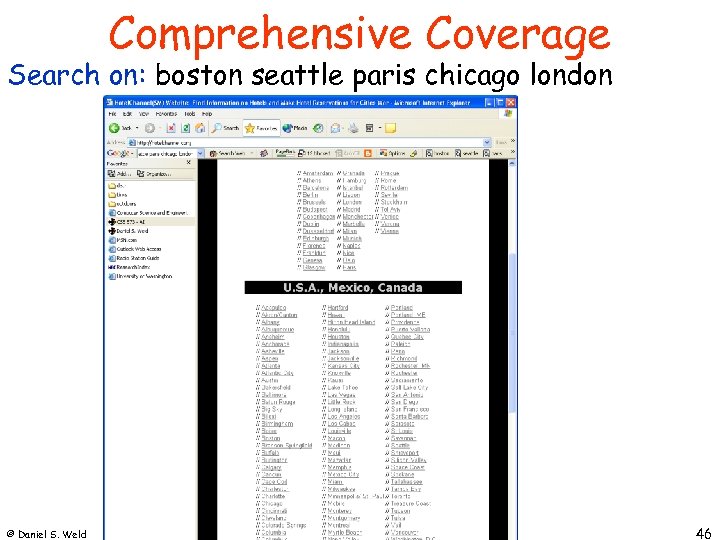
Task: Open the Edit menu
Action: tap(128, 113)
